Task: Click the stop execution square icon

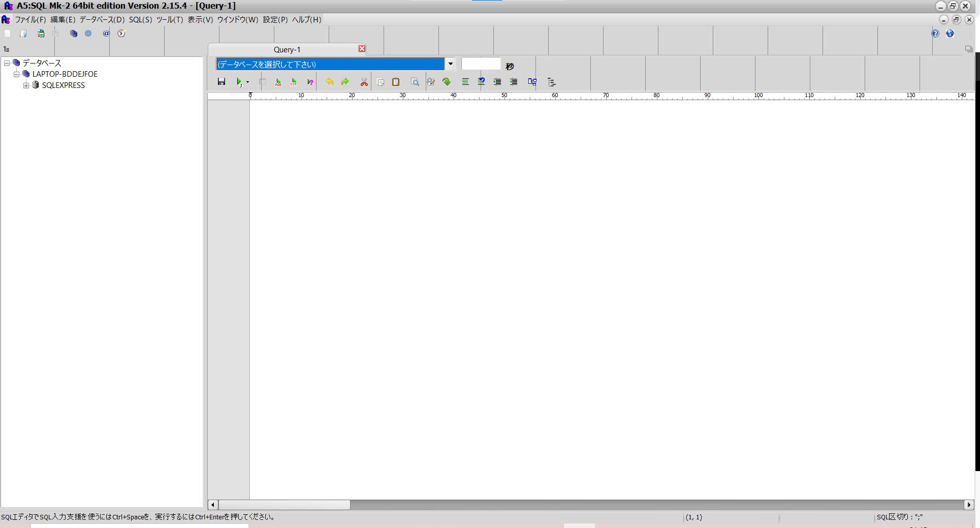Action: tap(263, 82)
